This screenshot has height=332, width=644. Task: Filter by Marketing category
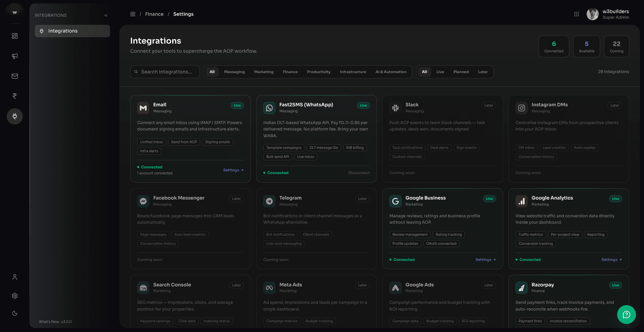264,72
